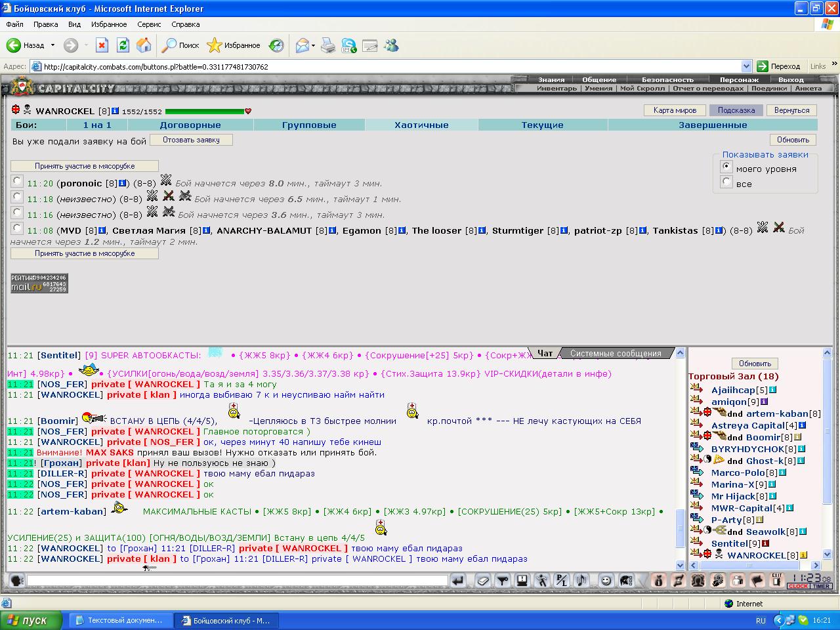Select radio button for 11:18 fight request
Image resolution: width=840 pixels, height=630 pixels.
(x=17, y=197)
